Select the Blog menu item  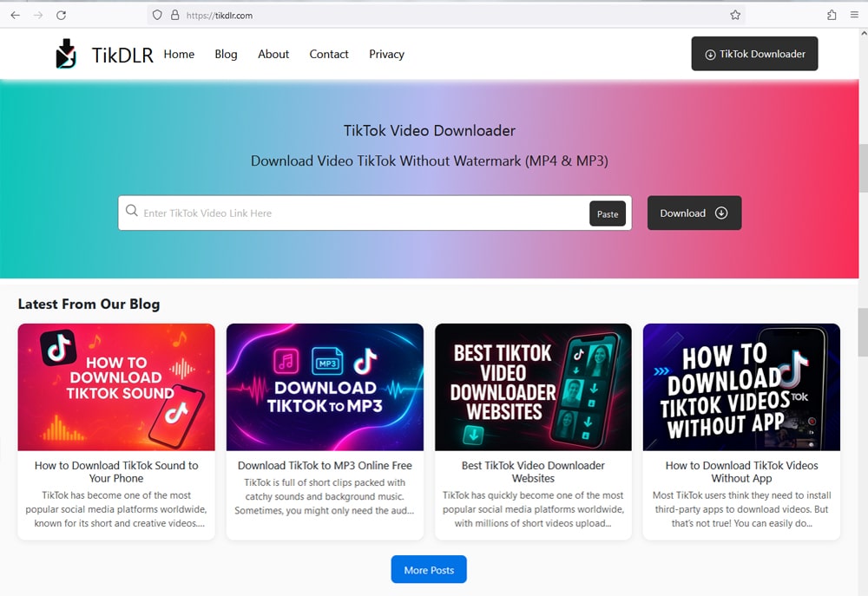(226, 54)
